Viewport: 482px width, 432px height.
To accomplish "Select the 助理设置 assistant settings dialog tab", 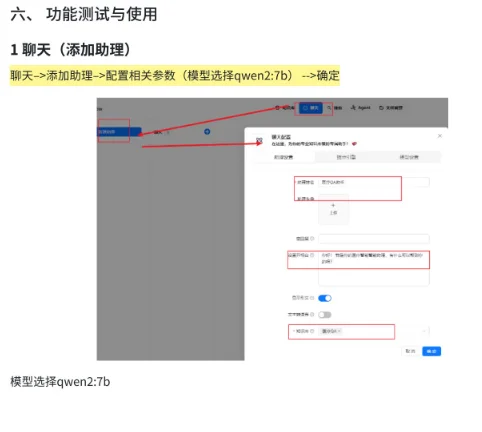I will coord(283,157).
